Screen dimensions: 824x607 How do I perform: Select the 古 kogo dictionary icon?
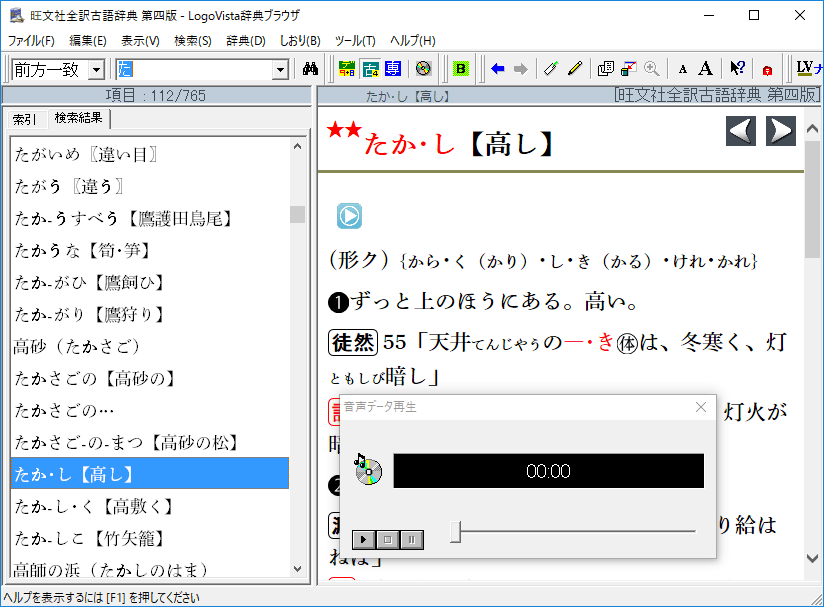click(370, 68)
